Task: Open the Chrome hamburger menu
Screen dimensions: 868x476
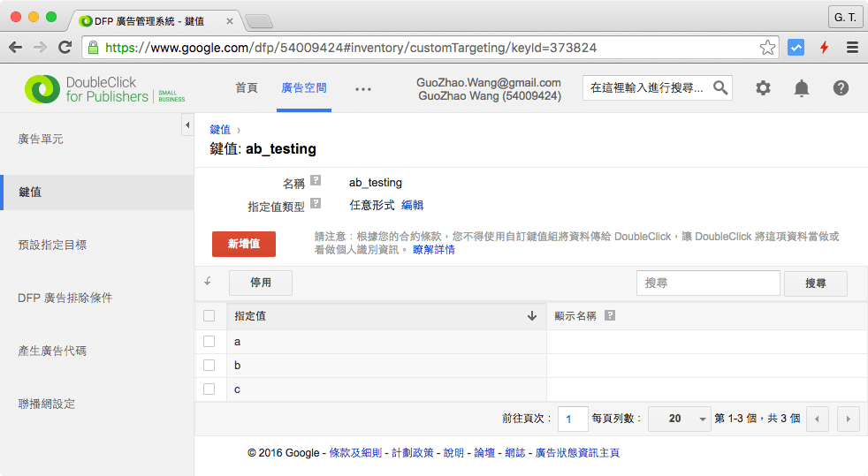Action: (852, 48)
